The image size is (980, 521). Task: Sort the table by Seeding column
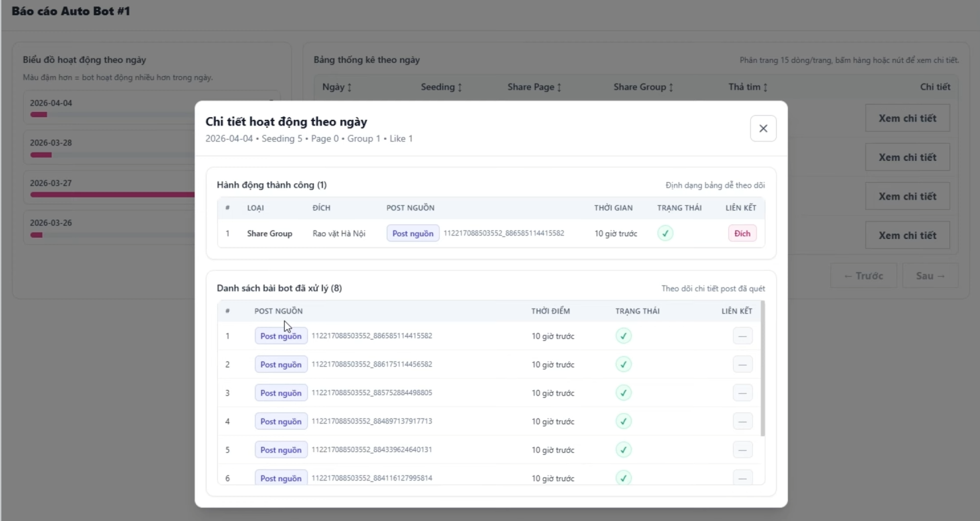[441, 87]
